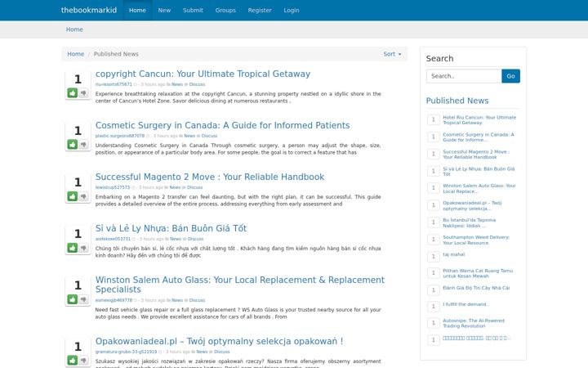This screenshot has height=368, width=588.
Task: Open sidebar link Winston Salem Auto Glass
Action: (x=479, y=188)
